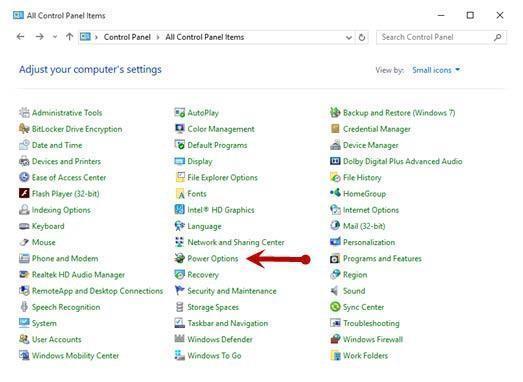This screenshot has height=382, width=523.
Task: Go up one level with up arrow
Action: pos(69,37)
